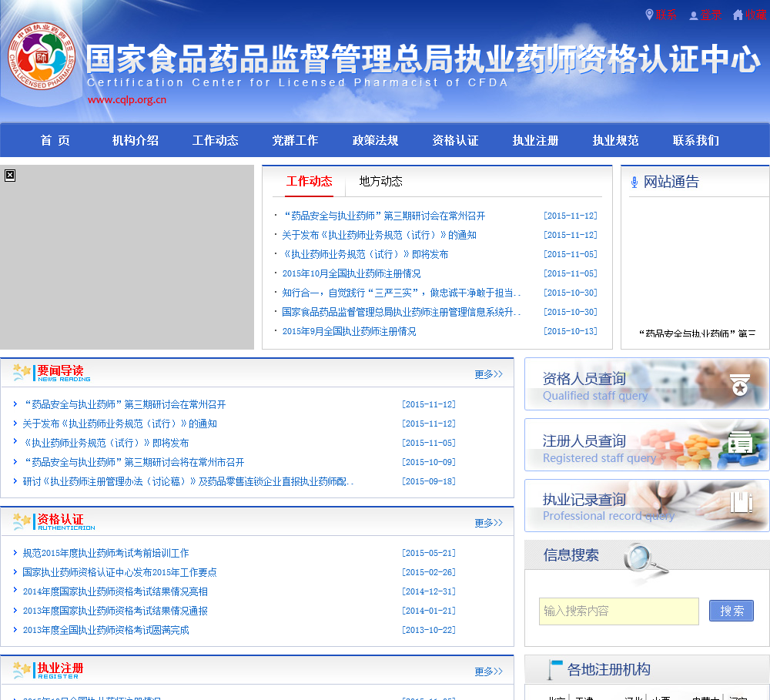
Task: Click the flag icon beside 各地注册机构
Action: pos(555,669)
